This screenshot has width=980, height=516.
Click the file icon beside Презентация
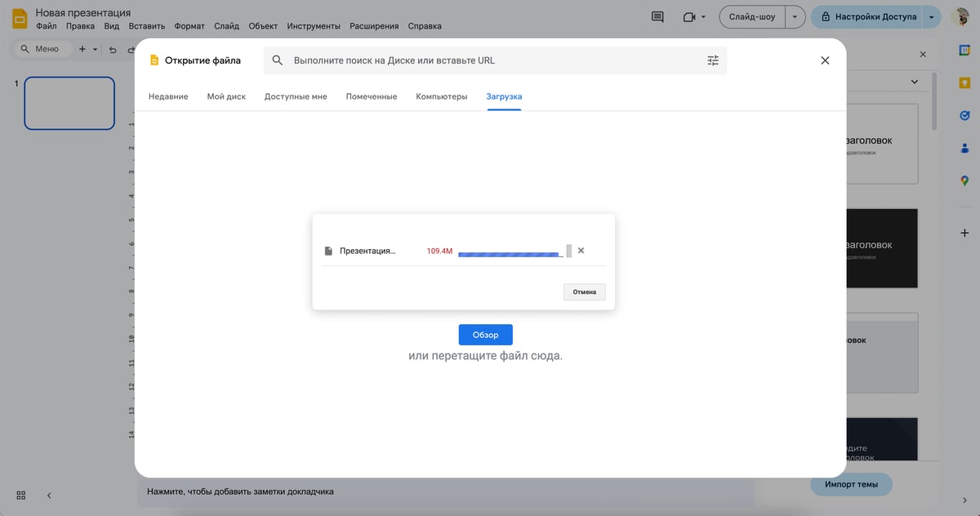pos(328,251)
